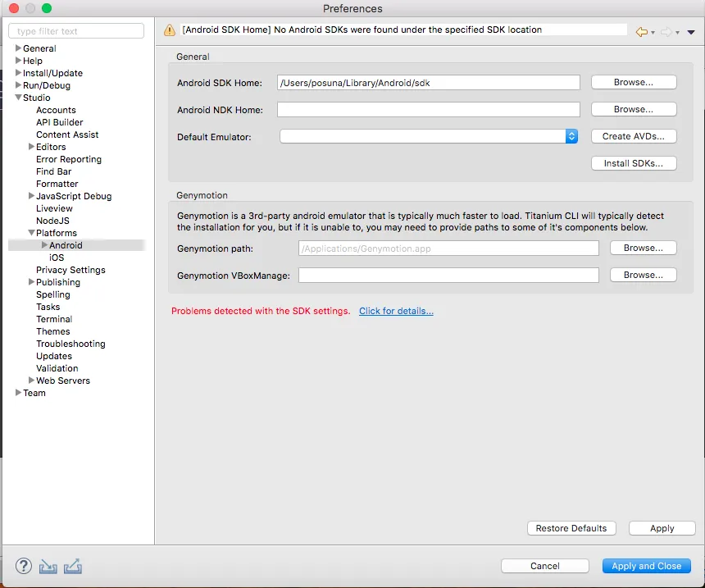The height and width of the screenshot is (588, 705).
Task: Expand the JavaScript Debug node
Action: pyautogui.click(x=31, y=195)
